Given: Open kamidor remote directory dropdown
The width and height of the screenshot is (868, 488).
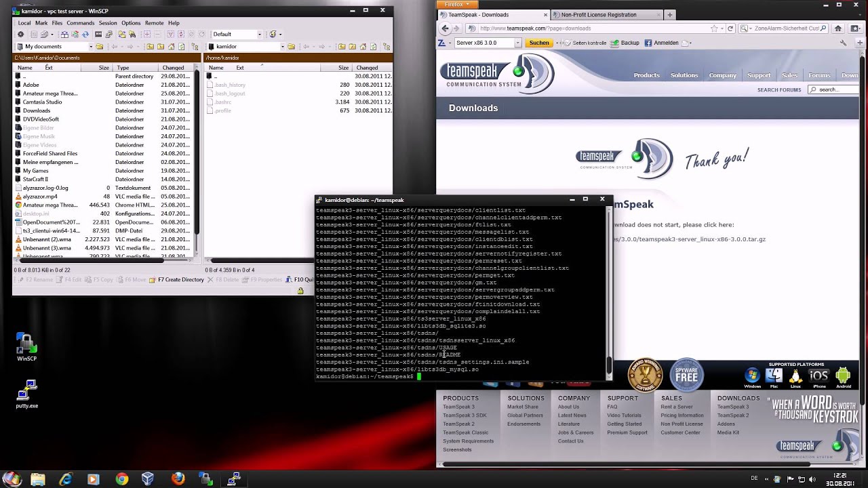Looking at the screenshot, I should click(x=282, y=47).
